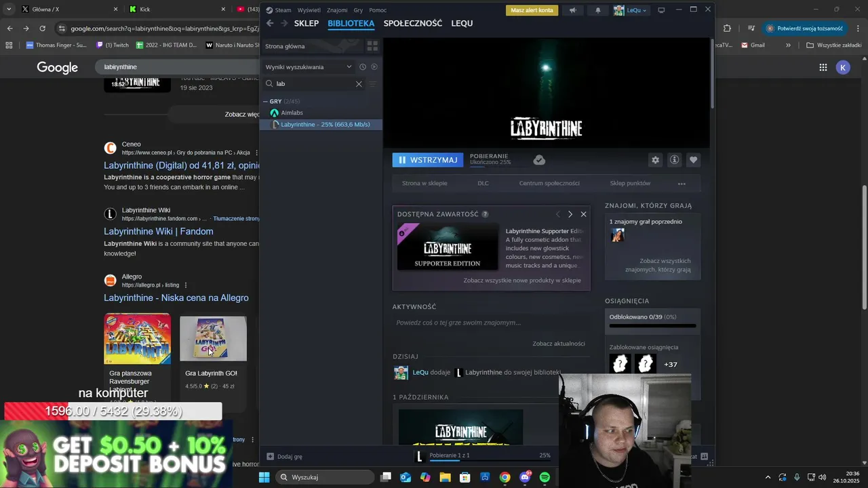Image resolution: width=868 pixels, height=488 pixels.
Task: Open Steam notifications bell
Action: 598,10
